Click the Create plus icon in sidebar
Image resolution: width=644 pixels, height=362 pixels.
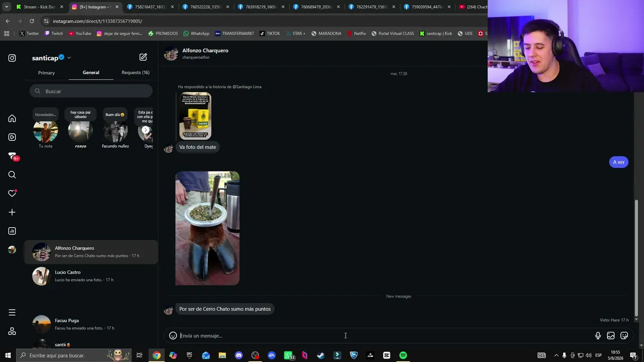coord(12,212)
